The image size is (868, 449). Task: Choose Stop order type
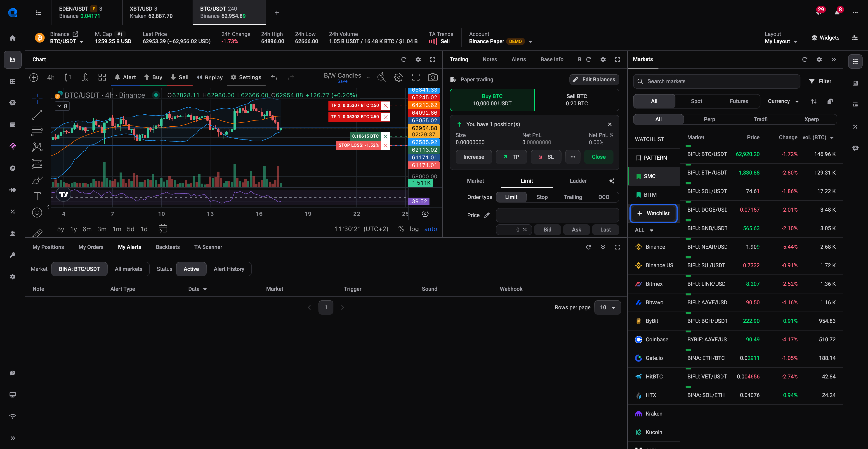tap(542, 197)
